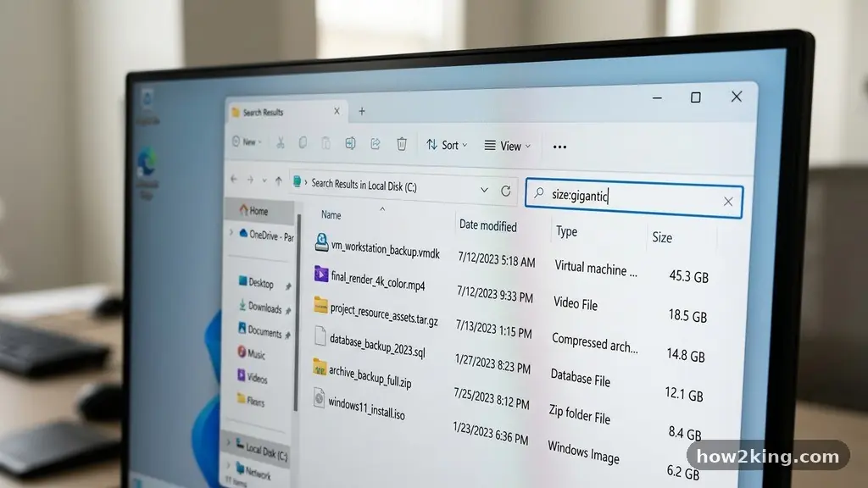868x488 pixels.
Task: Click the vmdk virtual disk file icon
Action: 321,241
